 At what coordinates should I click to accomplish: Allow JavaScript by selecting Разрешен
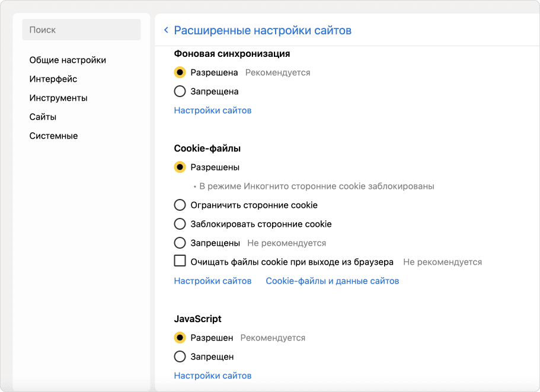pos(180,338)
